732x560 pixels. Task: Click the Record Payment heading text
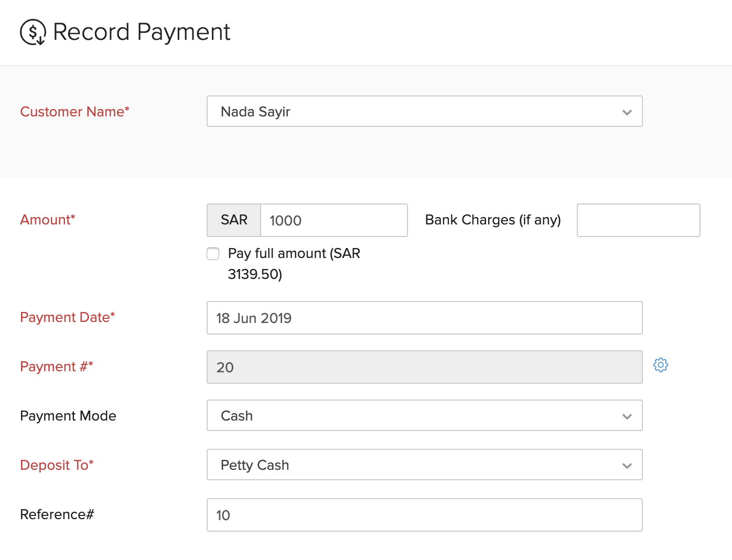tap(142, 32)
